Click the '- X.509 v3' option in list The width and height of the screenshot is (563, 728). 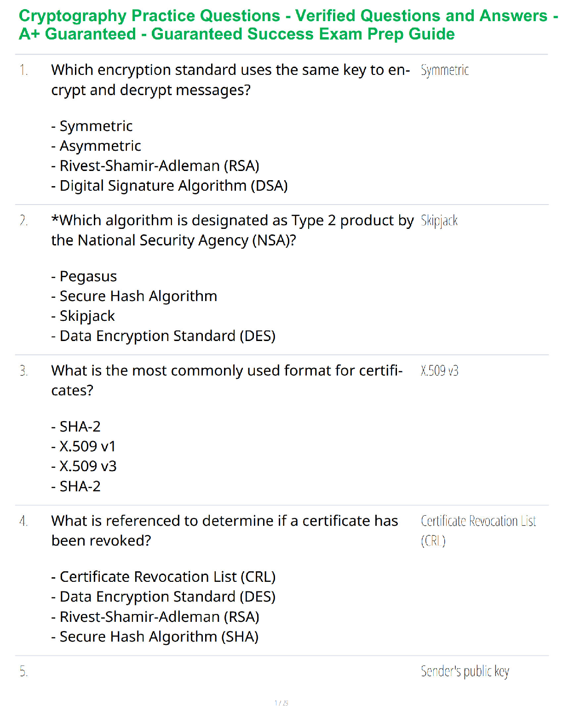(x=84, y=466)
